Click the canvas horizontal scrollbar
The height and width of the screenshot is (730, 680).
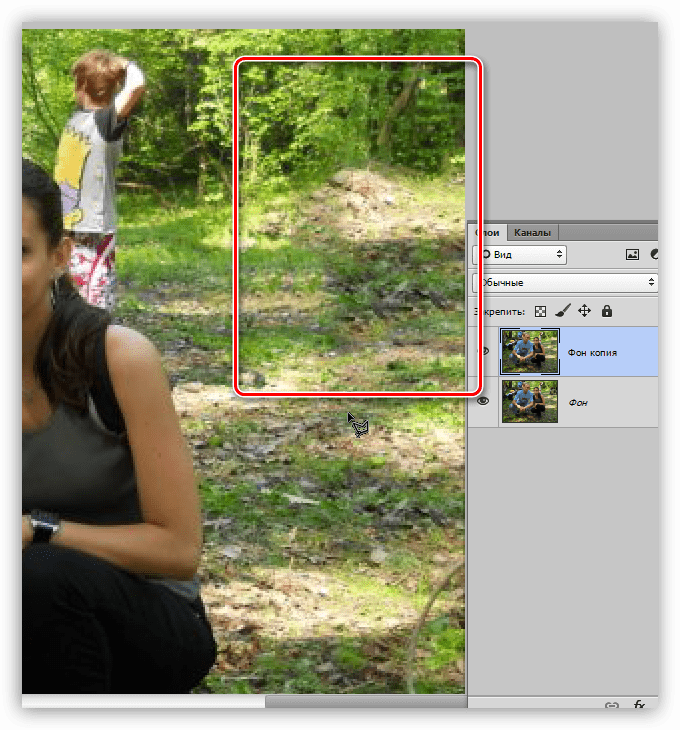coord(366,701)
